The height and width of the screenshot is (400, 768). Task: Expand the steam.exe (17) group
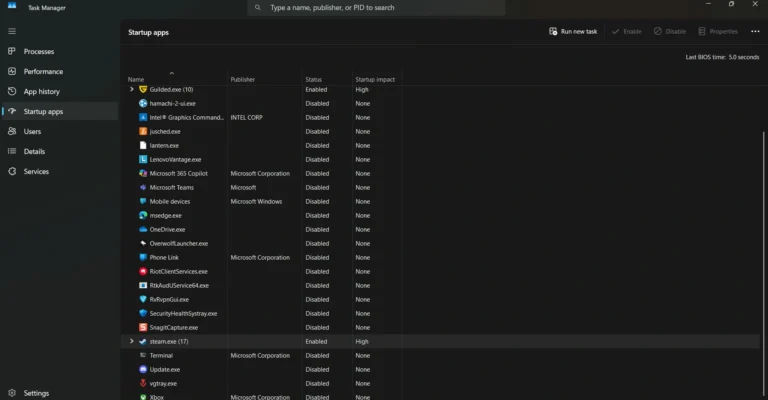[131, 341]
